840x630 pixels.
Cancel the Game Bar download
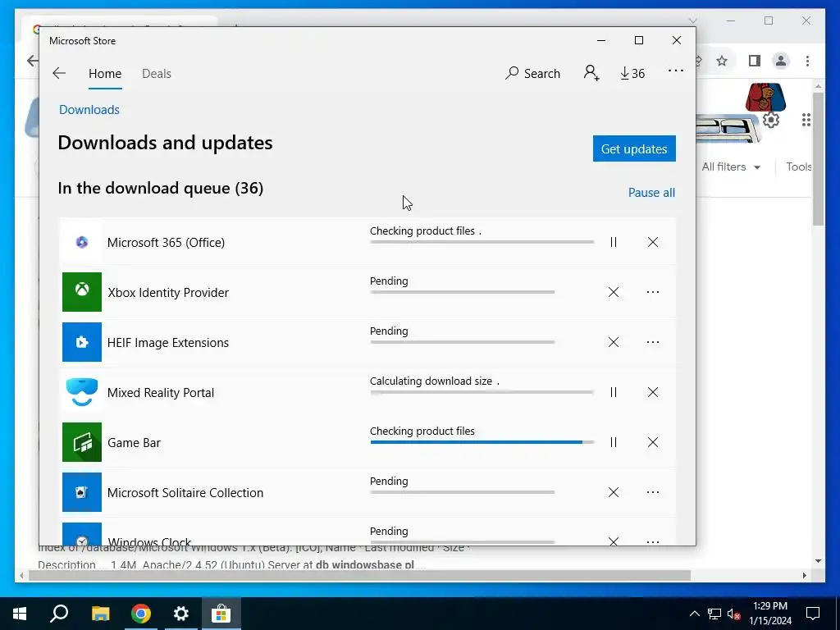coord(652,442)
